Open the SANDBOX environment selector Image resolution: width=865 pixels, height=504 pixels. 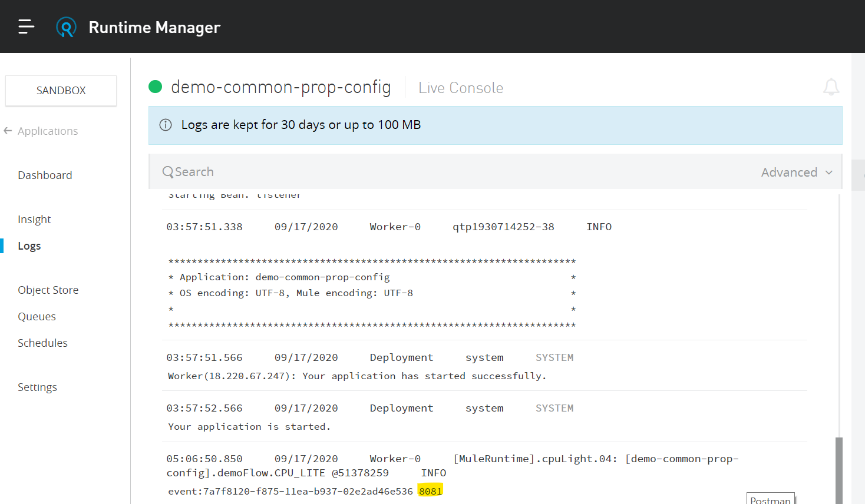[x=61, y=91]
